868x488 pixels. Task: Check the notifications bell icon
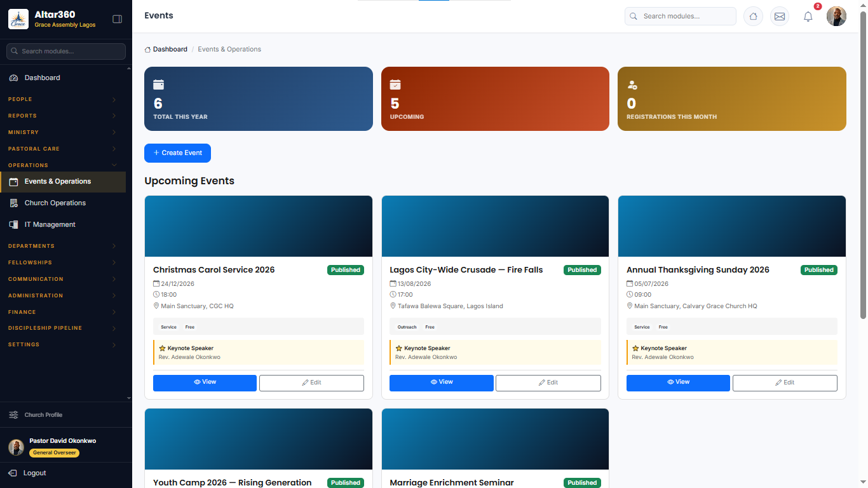tap(808, 17)
